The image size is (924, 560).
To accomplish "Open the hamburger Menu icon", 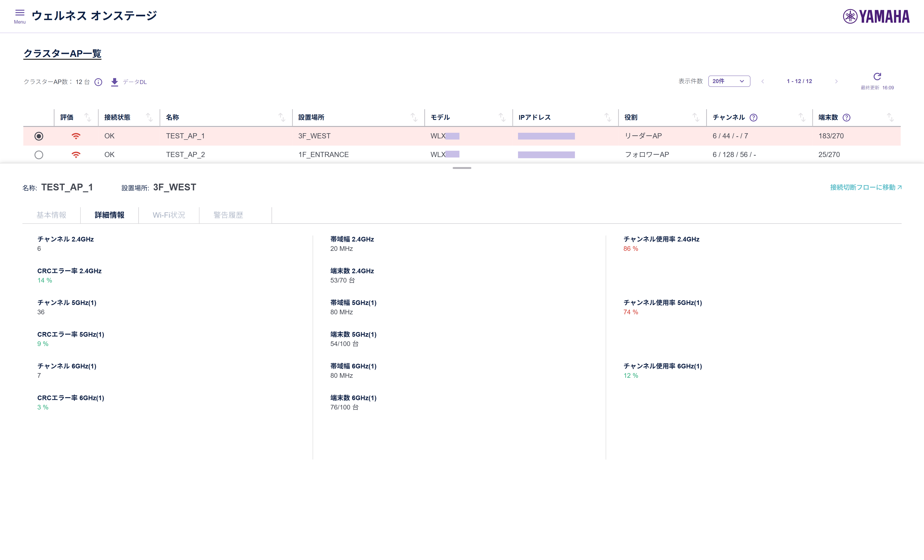I will tap(20, 13).
